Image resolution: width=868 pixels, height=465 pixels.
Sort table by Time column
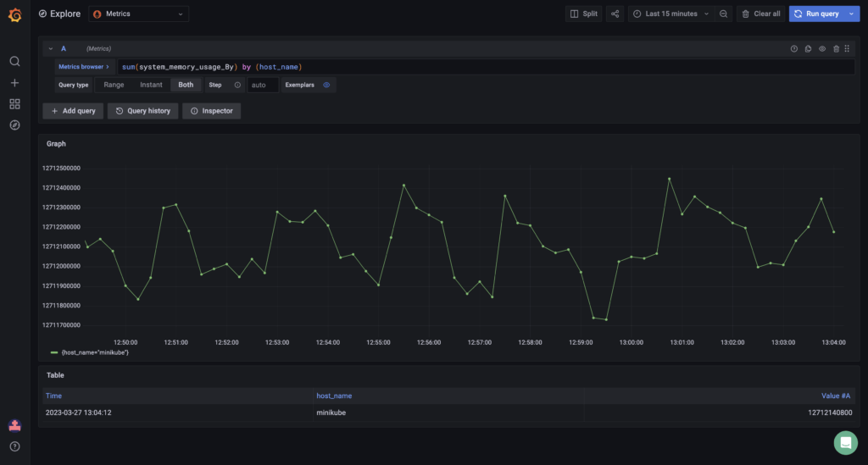coord(53,396)
